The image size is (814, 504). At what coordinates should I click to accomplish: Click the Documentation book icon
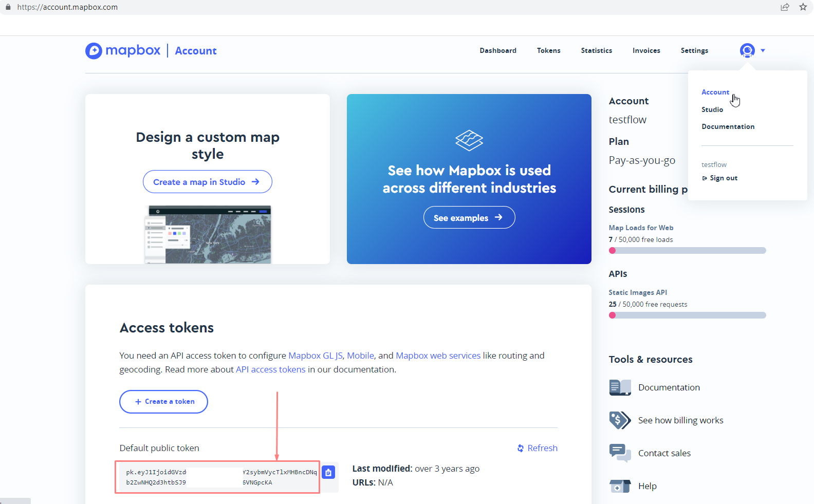pyautogui.click(x=620, y=387)
